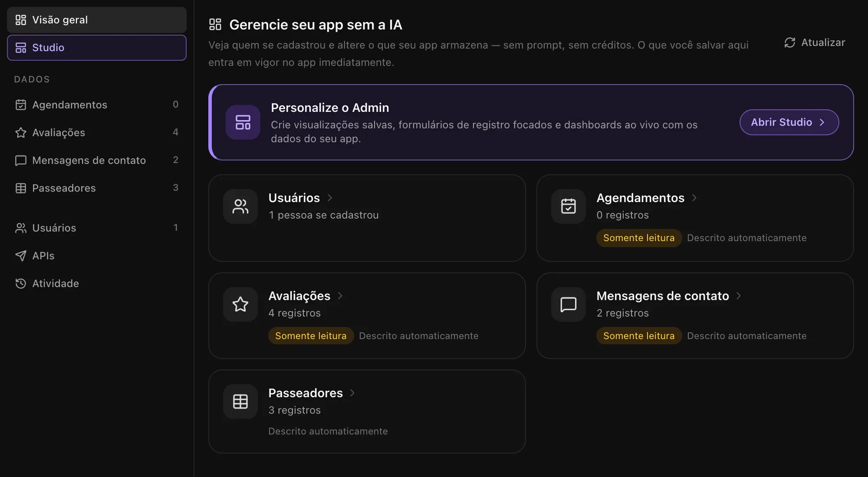Open the Usuários card title link

(294, 198)
